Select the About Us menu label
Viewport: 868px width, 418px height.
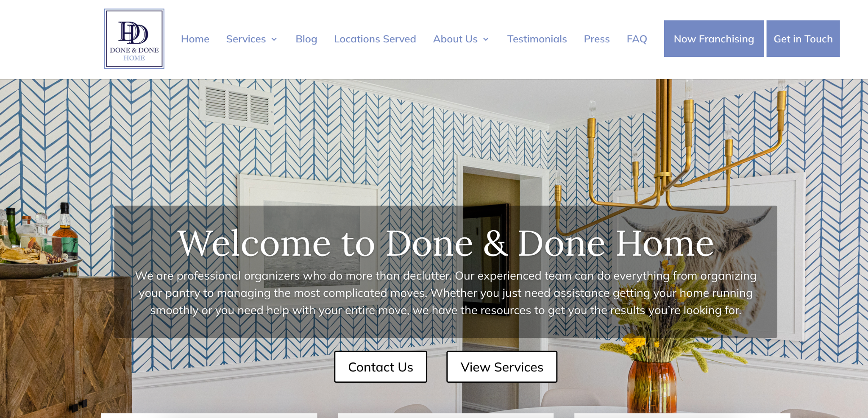(x=455, y=39)
